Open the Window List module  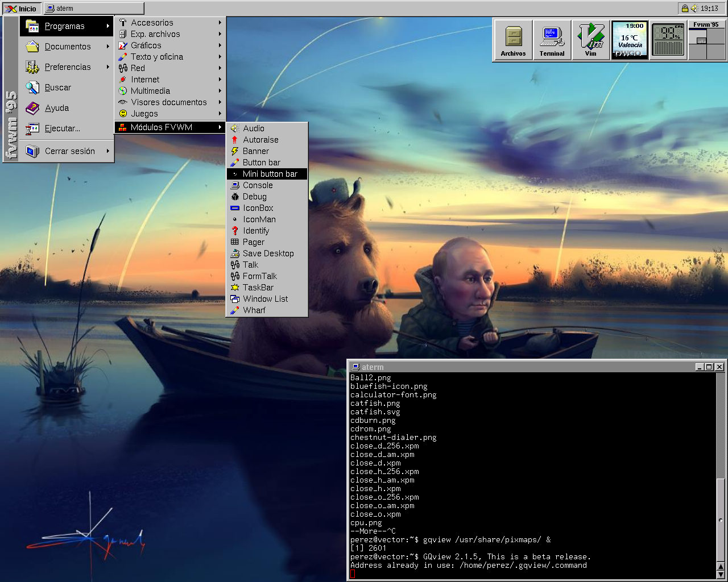click(267, 299)
